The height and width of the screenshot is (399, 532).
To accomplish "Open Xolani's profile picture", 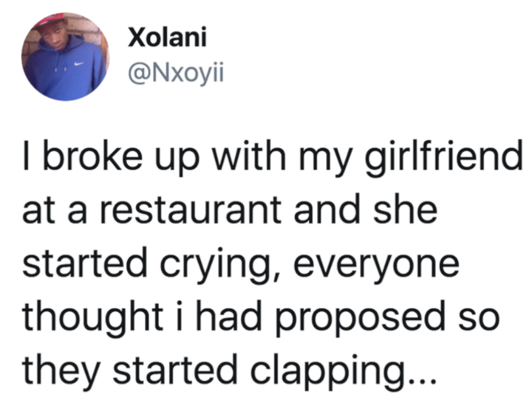I will coord(65,57).
